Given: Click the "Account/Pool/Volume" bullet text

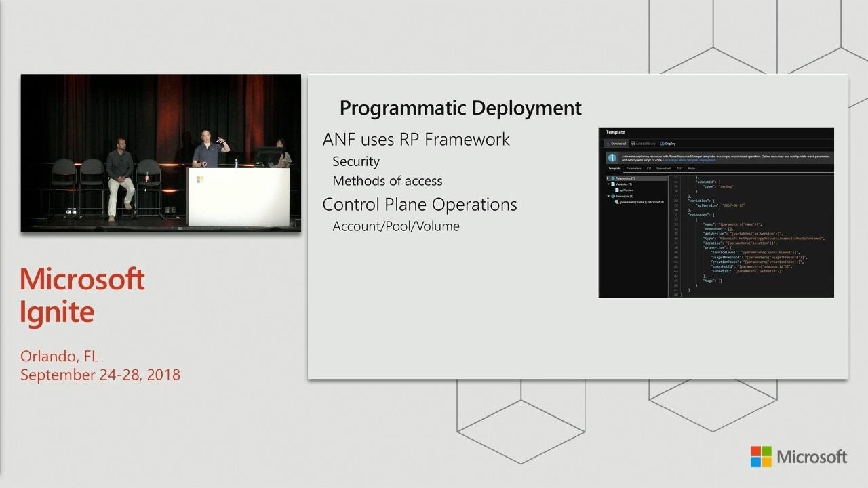Looking at the screenshot, I should 396,226.
